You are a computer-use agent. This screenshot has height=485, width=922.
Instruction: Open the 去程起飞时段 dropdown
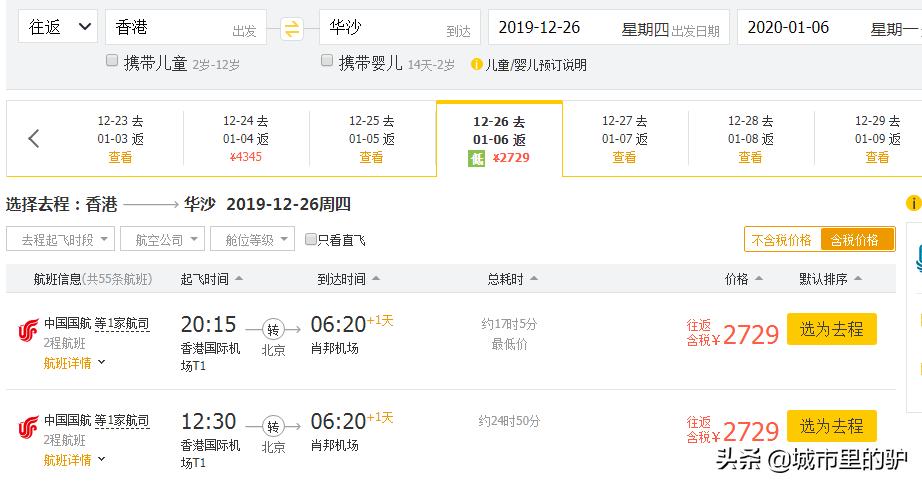60,239
